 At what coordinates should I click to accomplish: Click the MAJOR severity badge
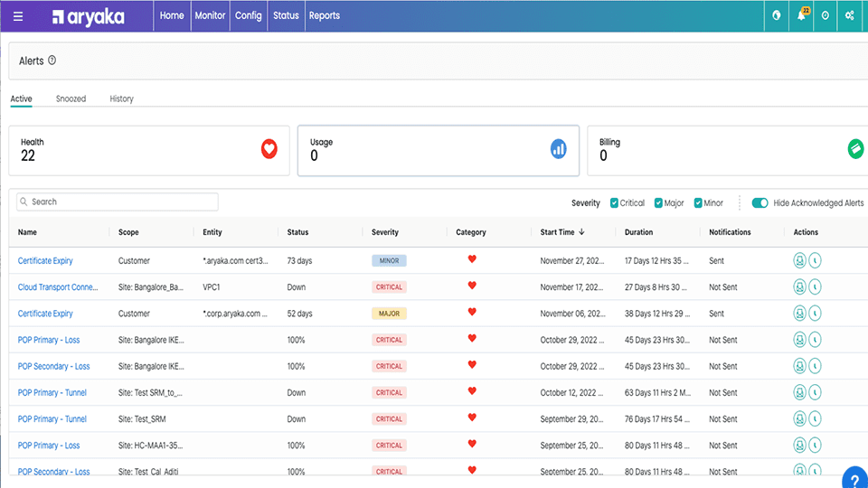tap(389, 314)
